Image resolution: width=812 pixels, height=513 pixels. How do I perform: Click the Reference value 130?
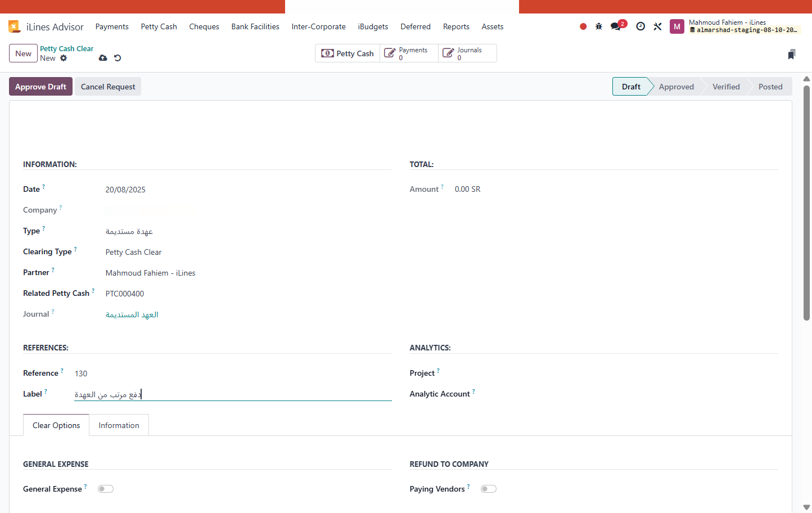[x=81, y=373]
